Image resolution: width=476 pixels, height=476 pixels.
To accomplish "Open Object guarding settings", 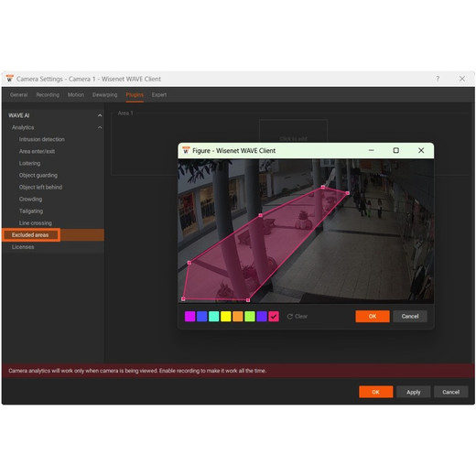I will point(38,175).
